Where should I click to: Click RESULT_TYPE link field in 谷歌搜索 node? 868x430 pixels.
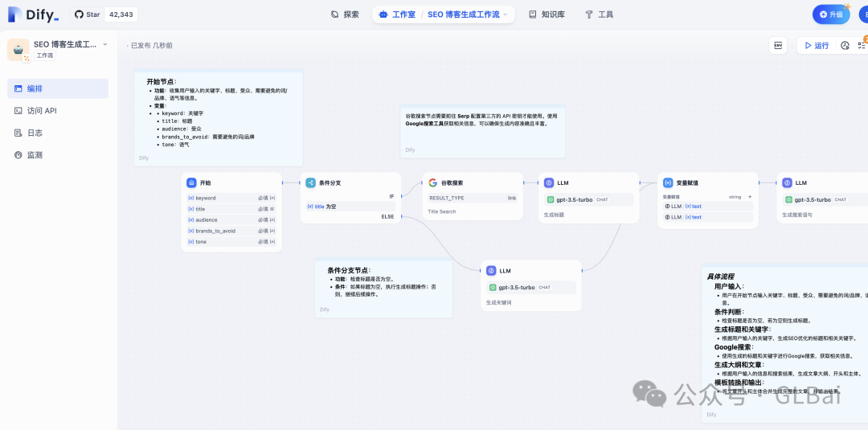point(473,198)
